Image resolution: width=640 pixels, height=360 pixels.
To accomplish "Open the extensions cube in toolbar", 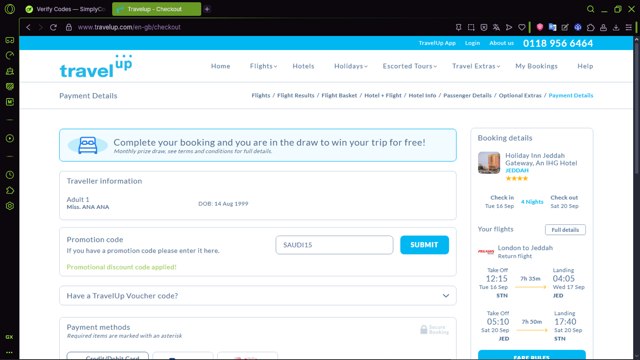I will [591, 27].
